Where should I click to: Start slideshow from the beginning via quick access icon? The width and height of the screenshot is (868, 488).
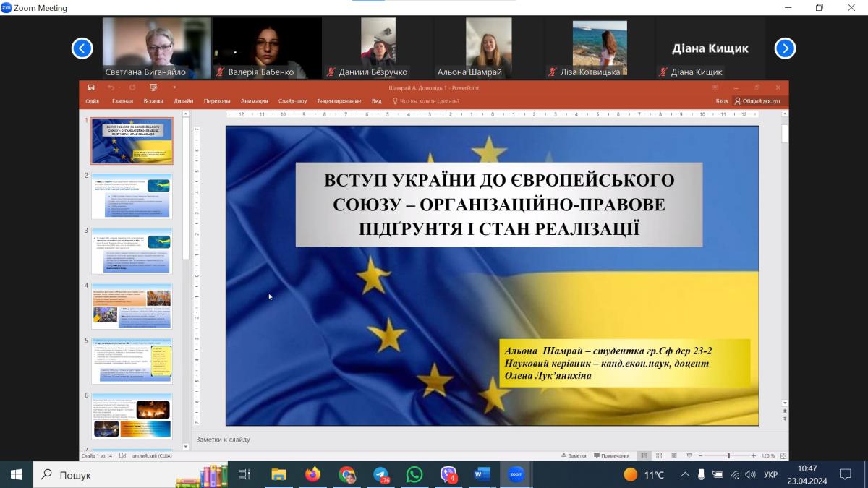[x=153, y=87]
